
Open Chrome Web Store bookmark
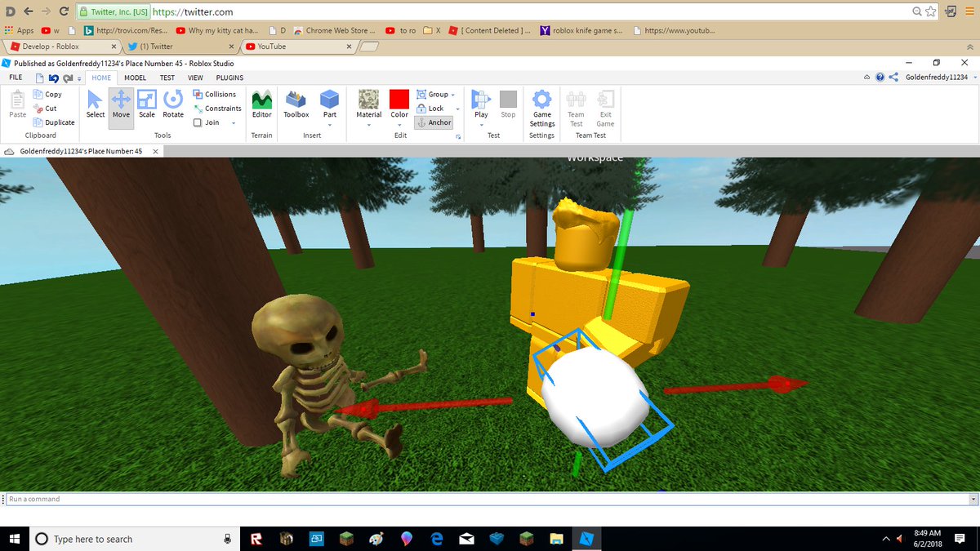(334, 30)
